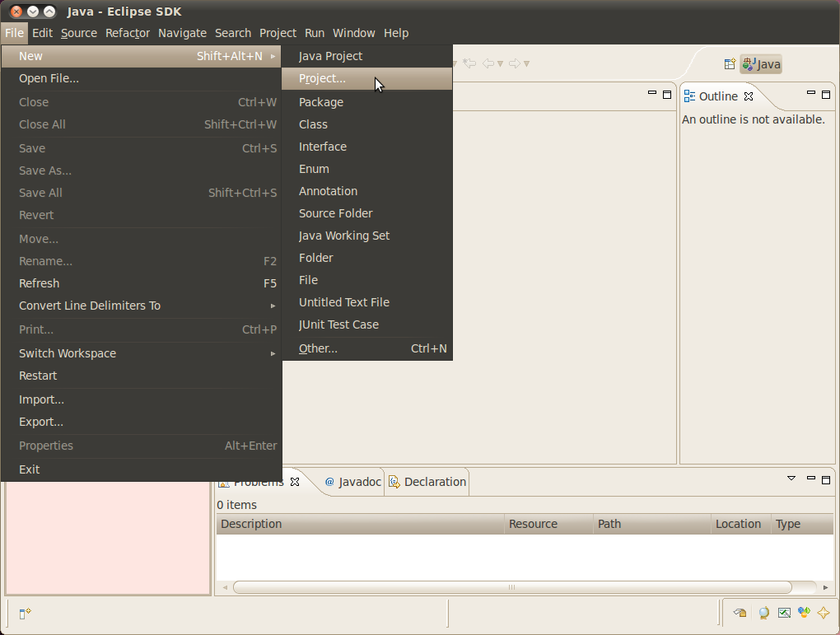Create a new Package
Image resolution: width=840 pixels, height=635 pixels.
click(x=367, y=102)
